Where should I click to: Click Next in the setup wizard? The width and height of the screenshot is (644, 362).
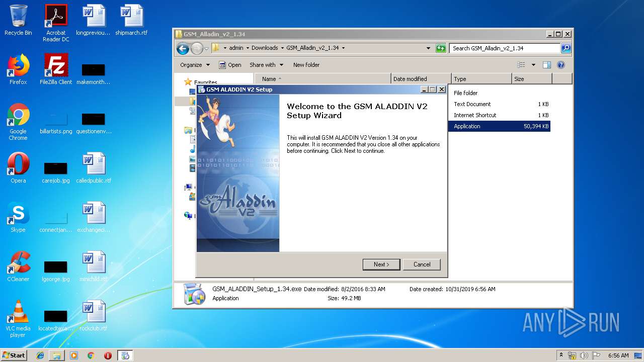coord(381,264)
